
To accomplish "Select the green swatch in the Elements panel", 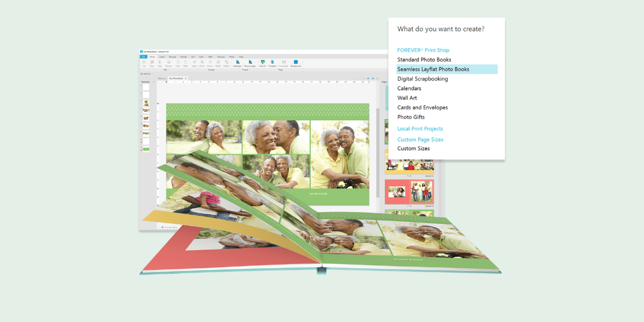I will [x=146, y=149].
